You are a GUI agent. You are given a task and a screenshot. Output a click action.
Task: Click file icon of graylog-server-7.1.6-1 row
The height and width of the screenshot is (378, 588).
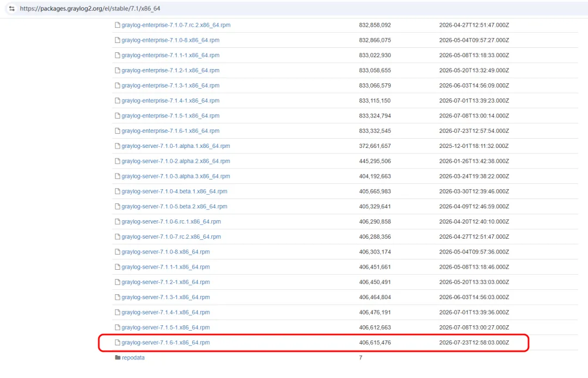(x=118, y=343)
